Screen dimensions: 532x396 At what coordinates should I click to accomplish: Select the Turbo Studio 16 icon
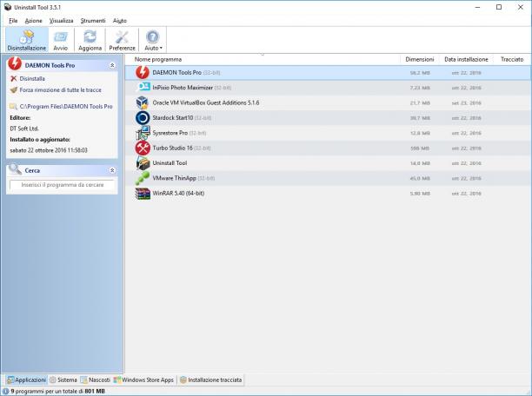[143, 148]
